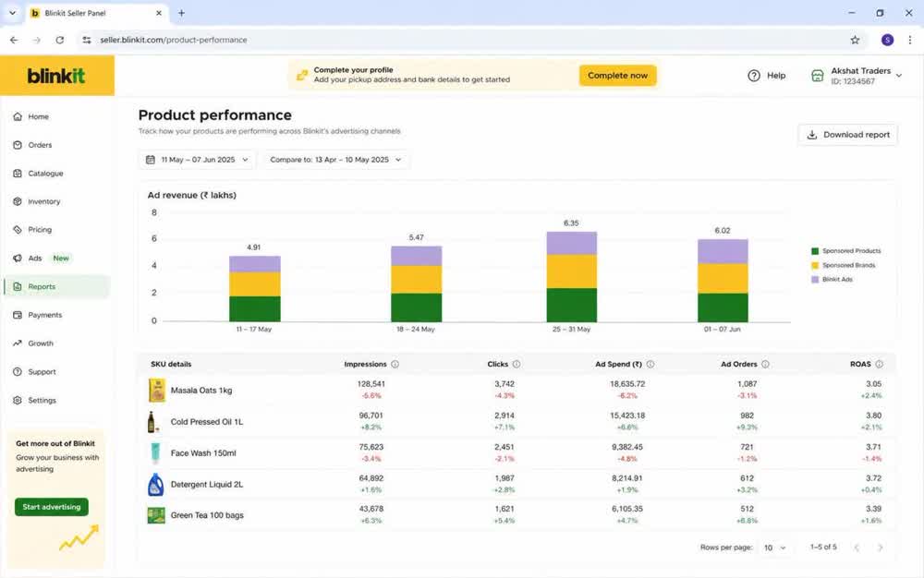Click the Ads megaphone icon
Image resolution: width=924 pixels, height=578 pixels.
[18, 258]
